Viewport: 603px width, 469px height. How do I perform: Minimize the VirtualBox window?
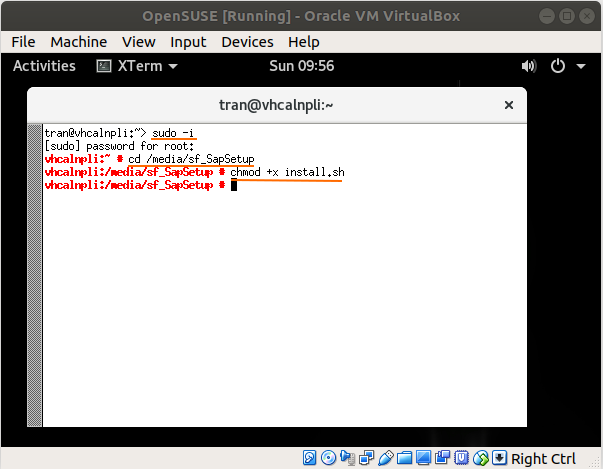point(546,16)
